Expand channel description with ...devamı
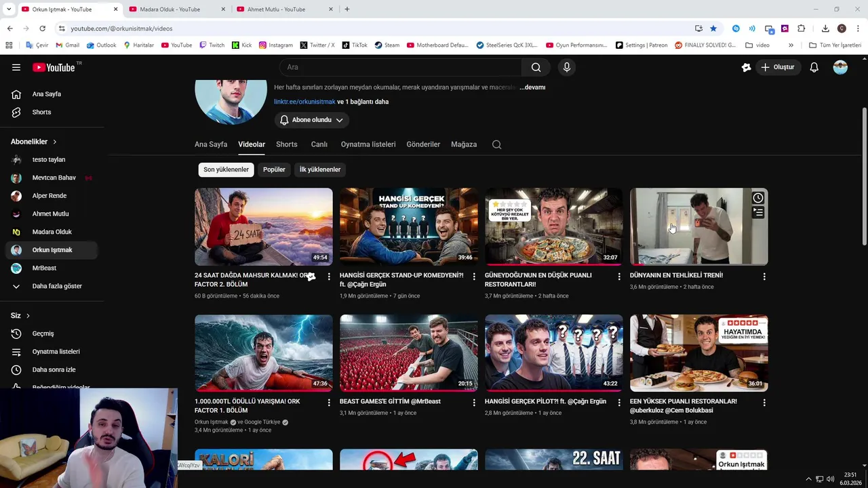Viewport: 868px width, 488px height. [x=532, y=87]
